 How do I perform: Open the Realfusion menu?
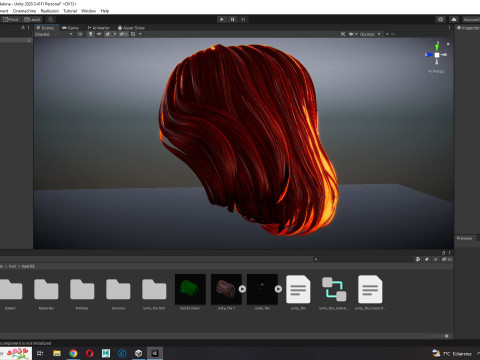pos(50,11)
